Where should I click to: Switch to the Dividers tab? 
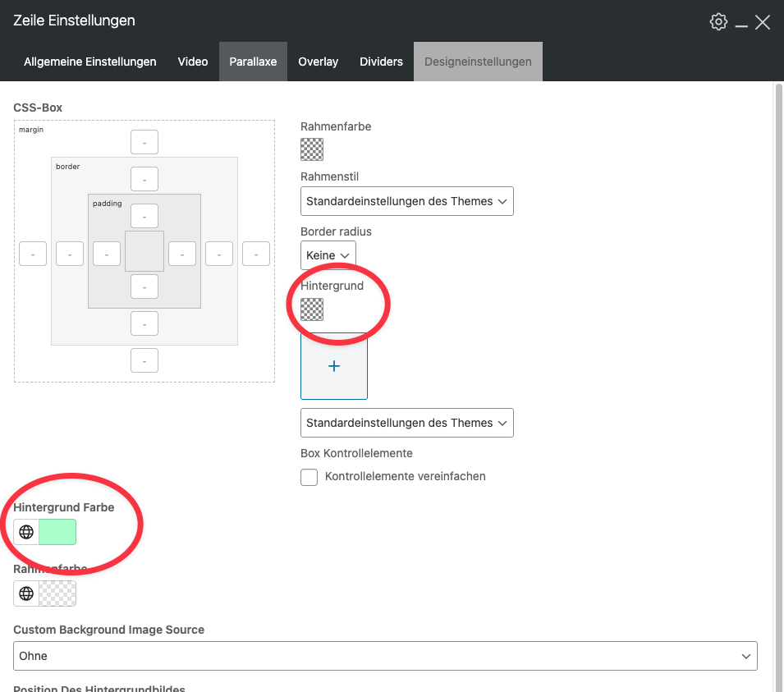tap(382, 62)
